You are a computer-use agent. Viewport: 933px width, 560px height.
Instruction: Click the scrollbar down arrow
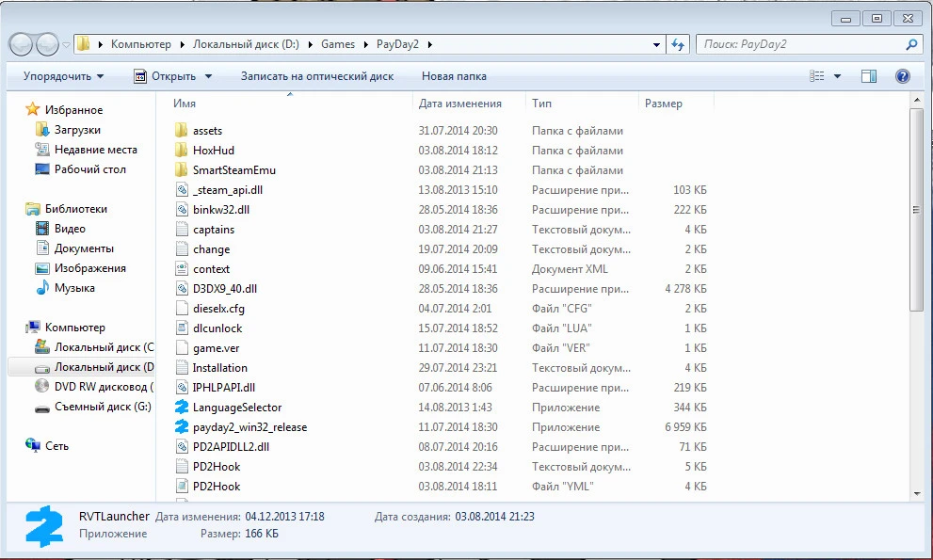click(916, 493)
